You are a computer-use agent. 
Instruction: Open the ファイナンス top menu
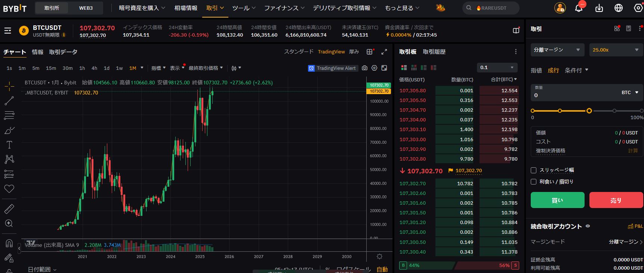284,8
